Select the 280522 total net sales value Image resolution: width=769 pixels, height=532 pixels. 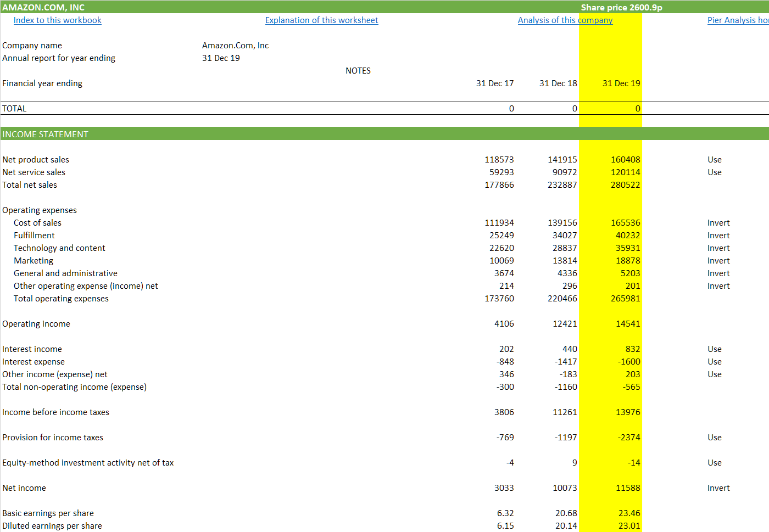626,185
